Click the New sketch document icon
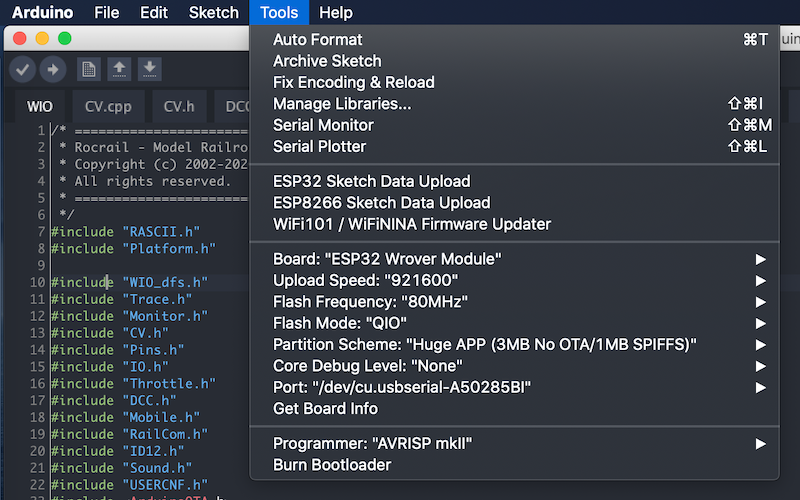Image resolution: width=800 pixels, height=500 pixels. [89, 69]
